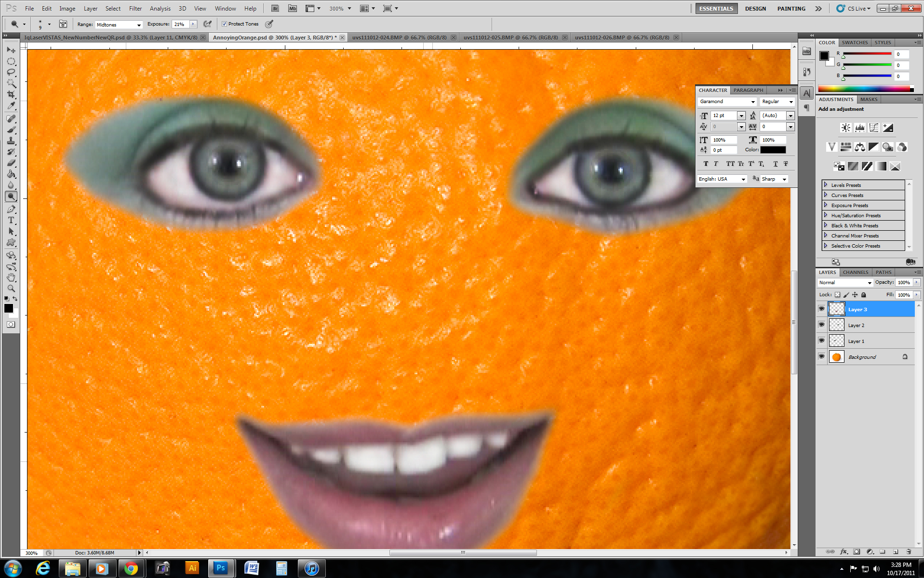Select the Pen tool
Viewport: 924px width, 578px height.
tap(11, 209)
